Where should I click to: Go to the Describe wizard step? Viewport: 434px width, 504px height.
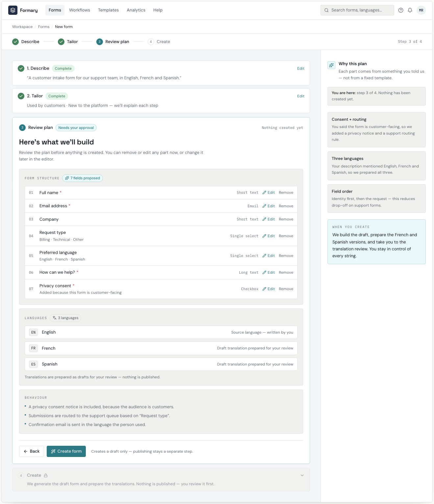coord(26,42)
